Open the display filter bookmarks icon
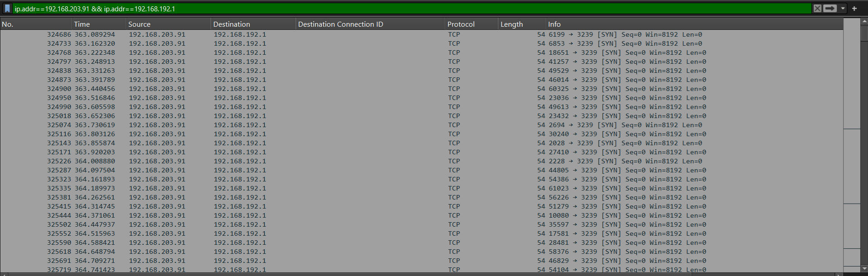Screen dimensions: 868x276 [7, 9]
